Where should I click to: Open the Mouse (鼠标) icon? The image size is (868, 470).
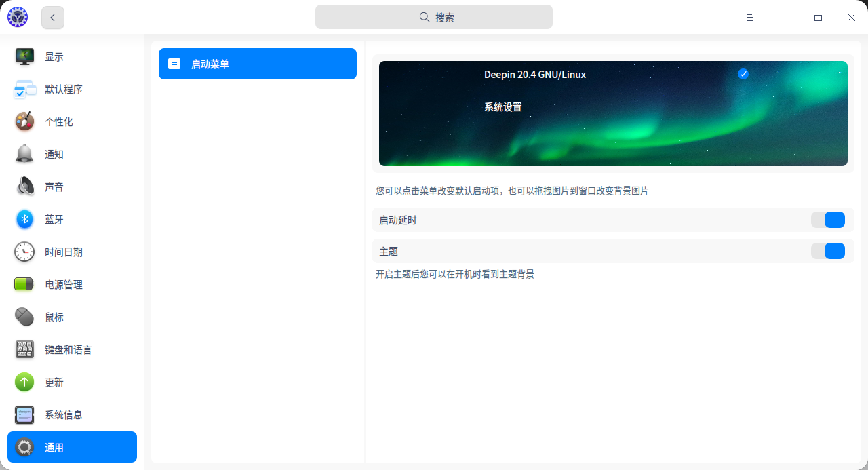(24, 317)
